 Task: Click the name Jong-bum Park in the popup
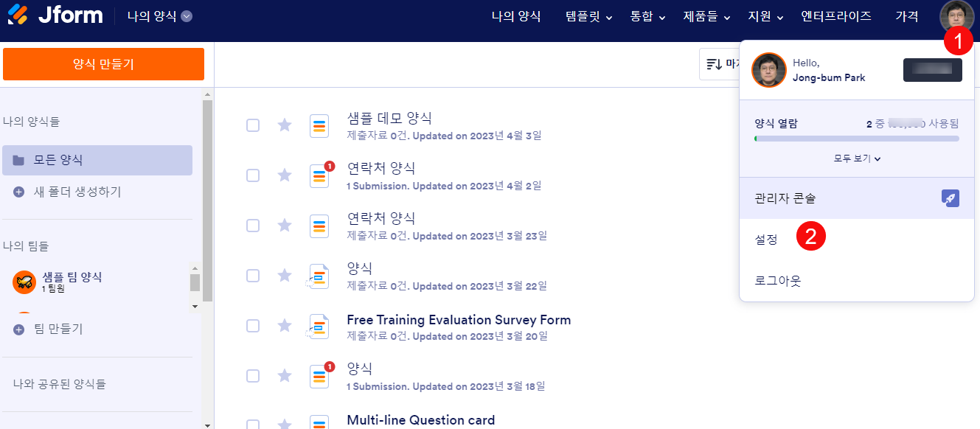tap(829, 77)
